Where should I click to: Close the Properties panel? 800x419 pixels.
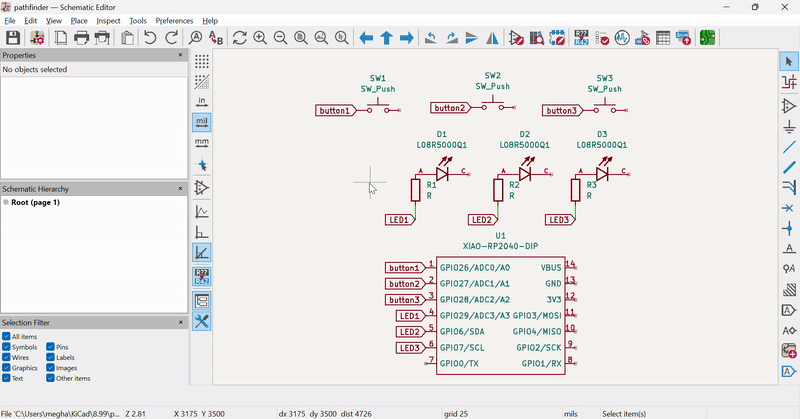click(x=181, y=55)
